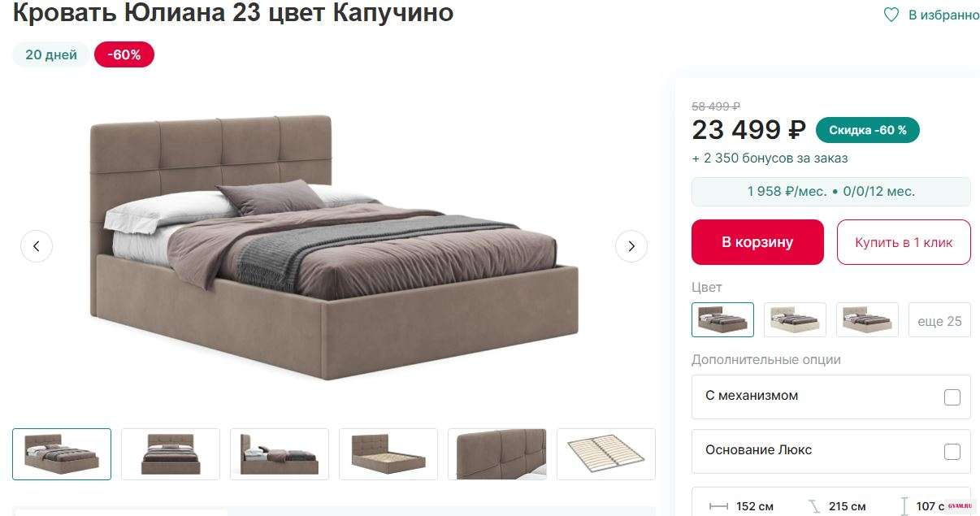980x516 pixels.
Task: Select the cappuccino brown color swatch
Action: (722, 320)
